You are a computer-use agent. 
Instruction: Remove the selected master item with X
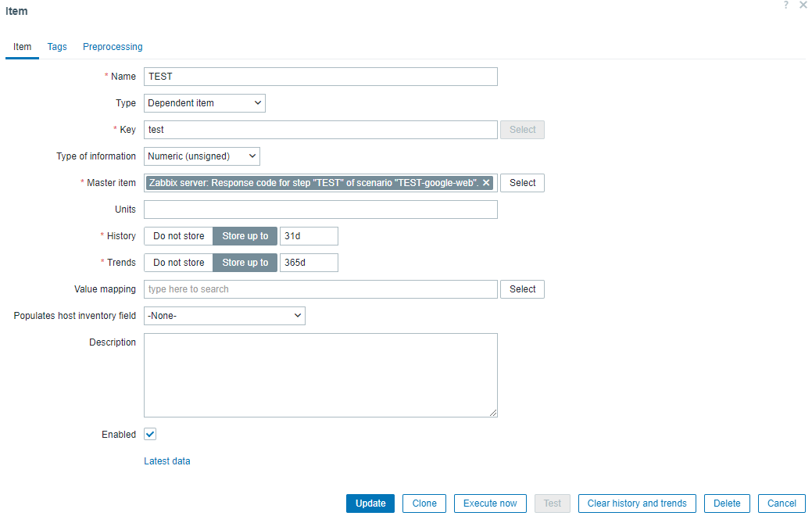486,183
